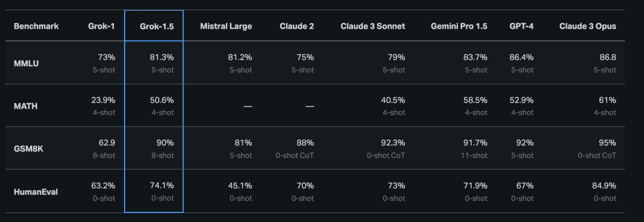The height and width of the screenshot is (222, 644).
Task: Select the MMLU row label
Action: click(26, 64)
